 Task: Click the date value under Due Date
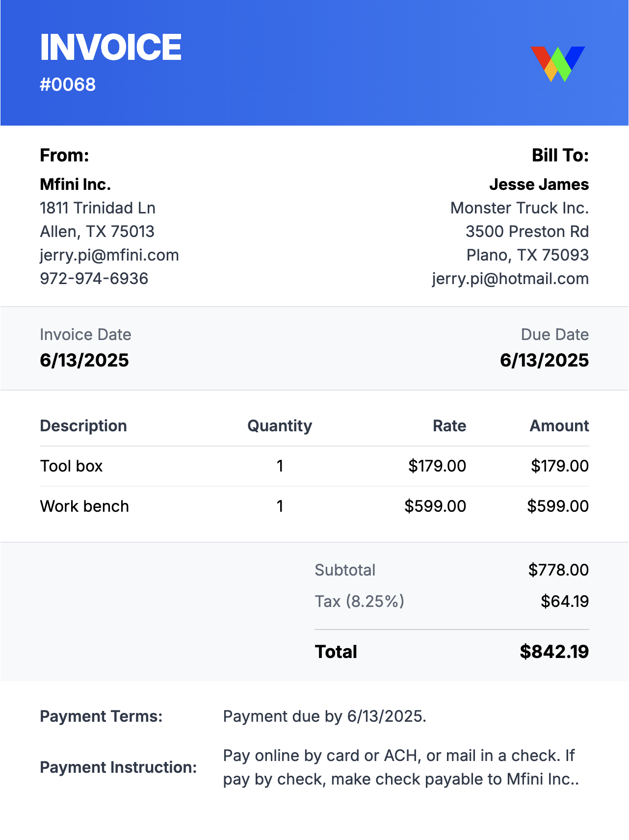tap(544, 361)
